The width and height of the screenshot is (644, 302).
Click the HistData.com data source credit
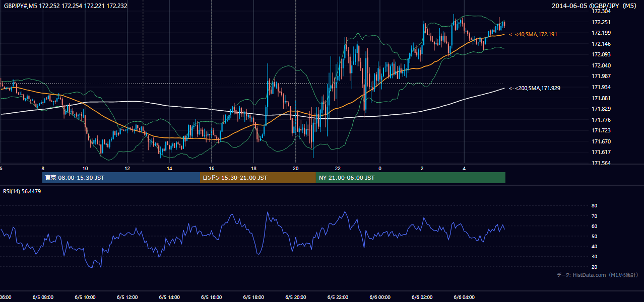tap(598, 275)
